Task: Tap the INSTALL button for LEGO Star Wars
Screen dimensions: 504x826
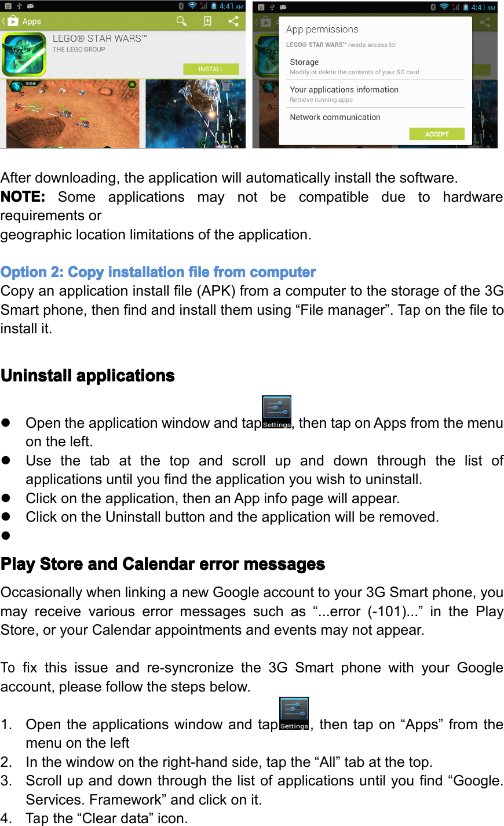Action: (211, 68)
